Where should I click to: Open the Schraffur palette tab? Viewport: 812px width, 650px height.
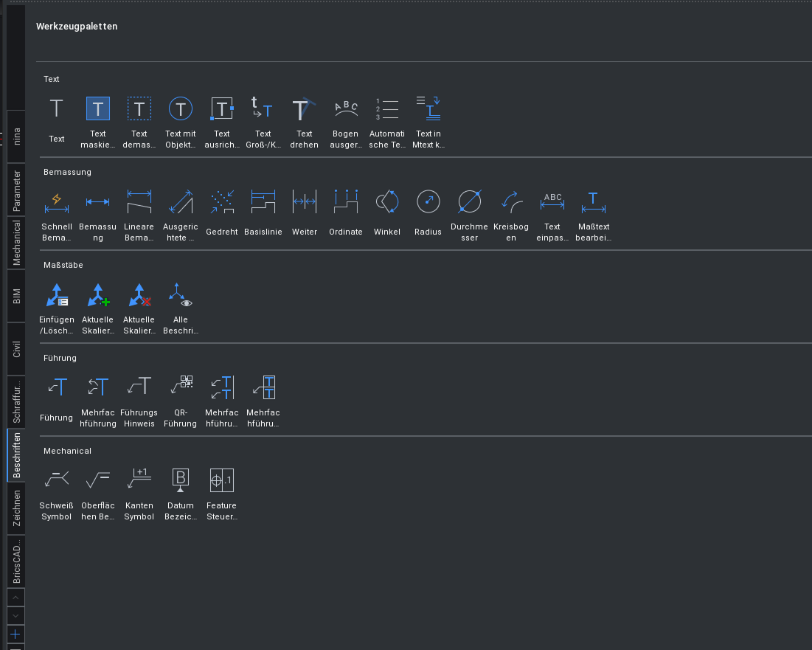16,402
